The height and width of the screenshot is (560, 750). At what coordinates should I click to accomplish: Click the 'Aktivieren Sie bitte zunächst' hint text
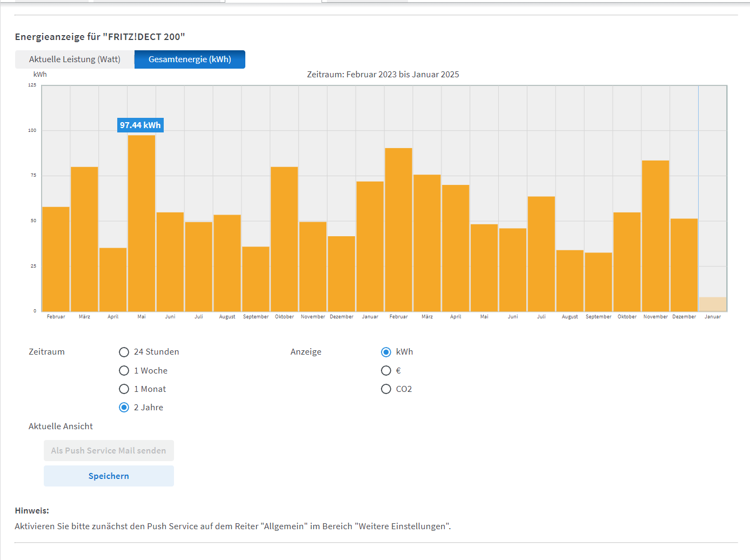click(233, 526)
